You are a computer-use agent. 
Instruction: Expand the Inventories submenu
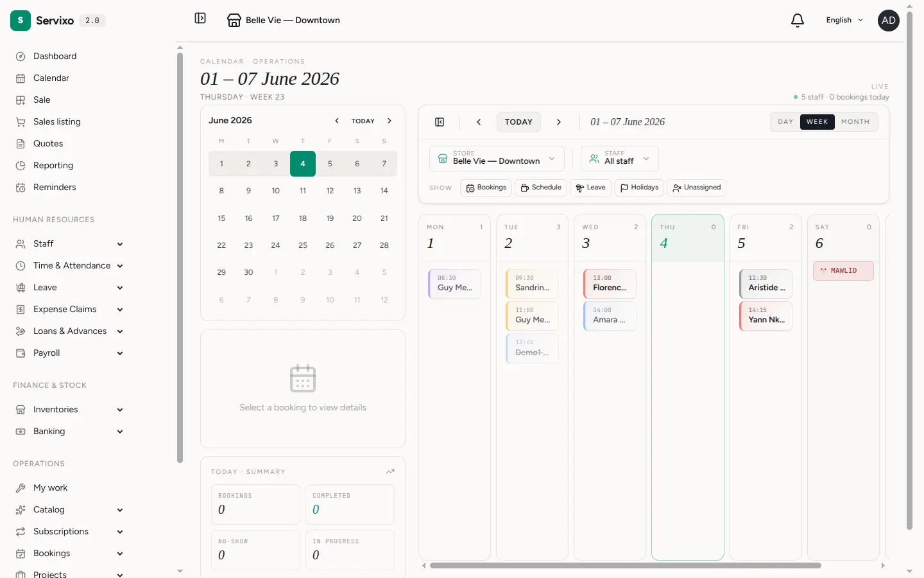tap(120, 410)
